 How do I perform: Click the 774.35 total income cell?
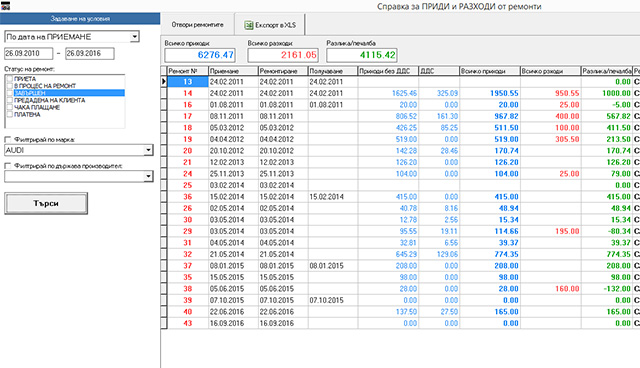(490, 254)
